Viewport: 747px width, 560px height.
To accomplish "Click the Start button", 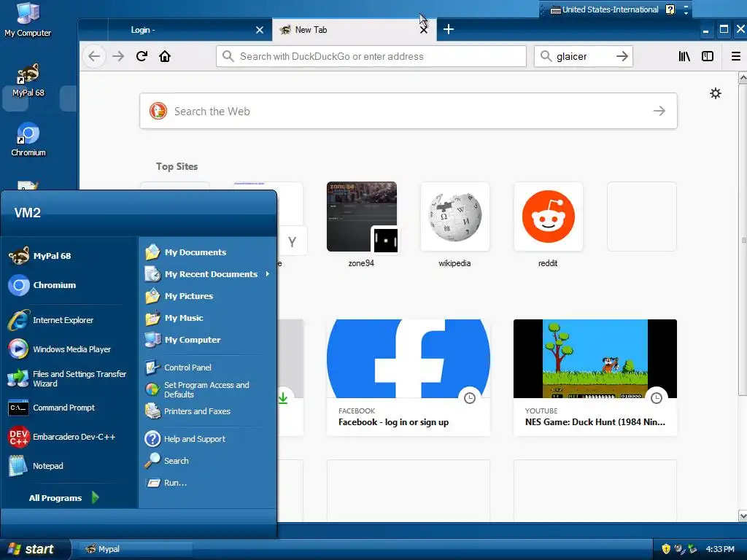I will coord(35,549).
